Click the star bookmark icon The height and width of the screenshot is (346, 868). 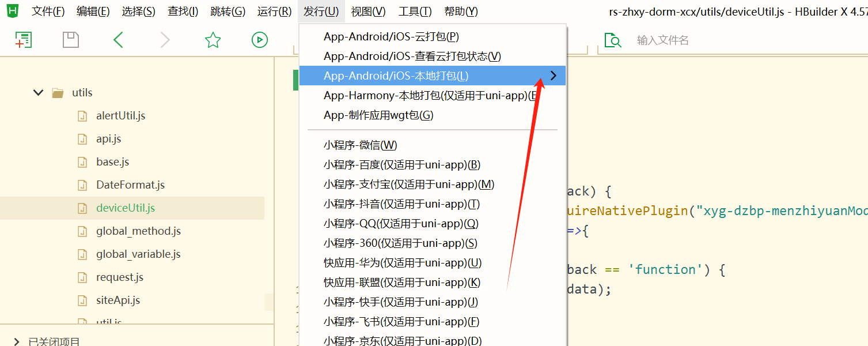213,40
